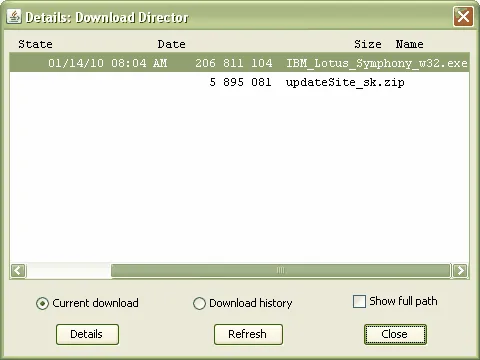
Task: Click the right scroll arrow
Action: click(x=460, y=270)
